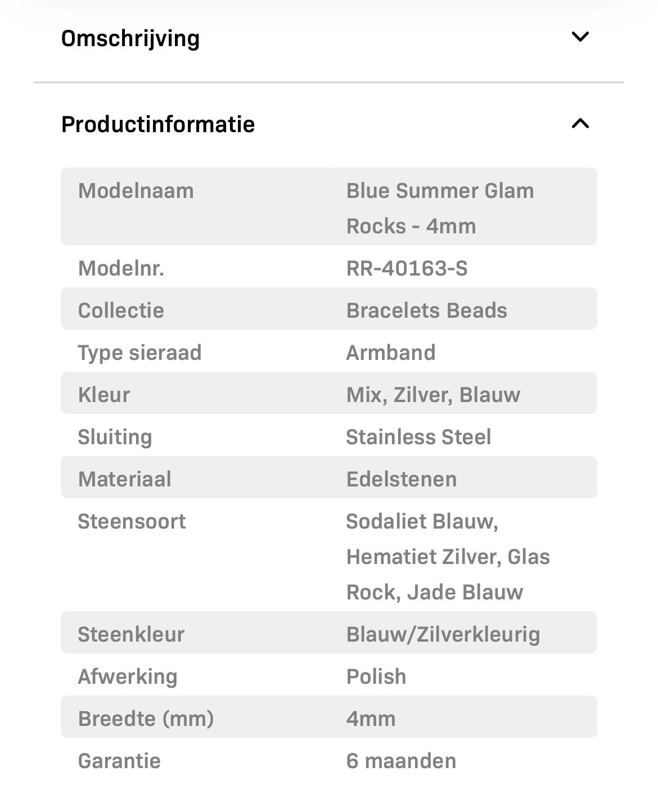Select the Stainless Steel closure value
The width and height of the screenshot is (658, 812).
(x=418, y=437)
